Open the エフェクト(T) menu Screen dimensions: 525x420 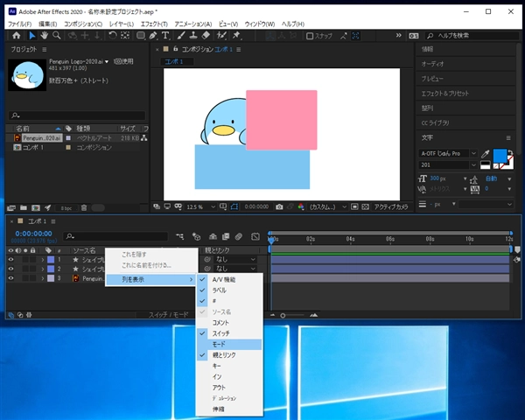coord(154,24)
